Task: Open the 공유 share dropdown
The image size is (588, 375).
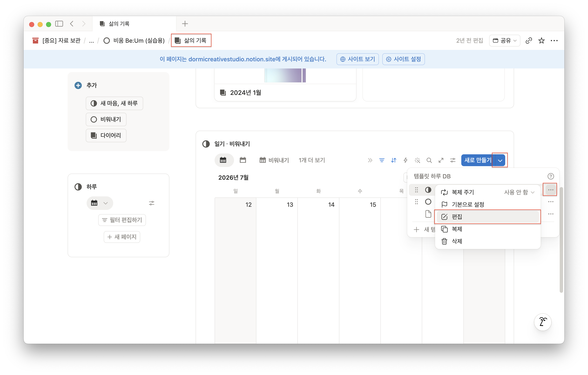Action: [x=505, y=41]
